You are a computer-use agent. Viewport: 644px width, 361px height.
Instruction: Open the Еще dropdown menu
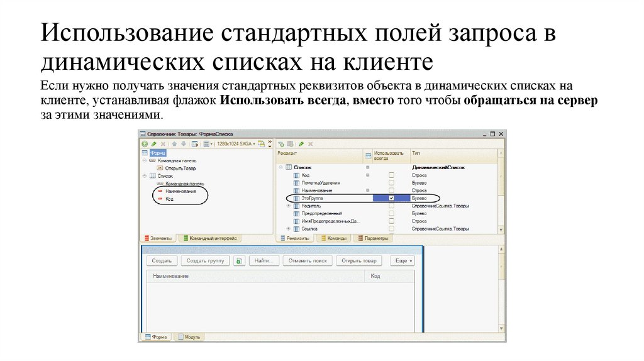pyautogui.click(x=403, y=261)
